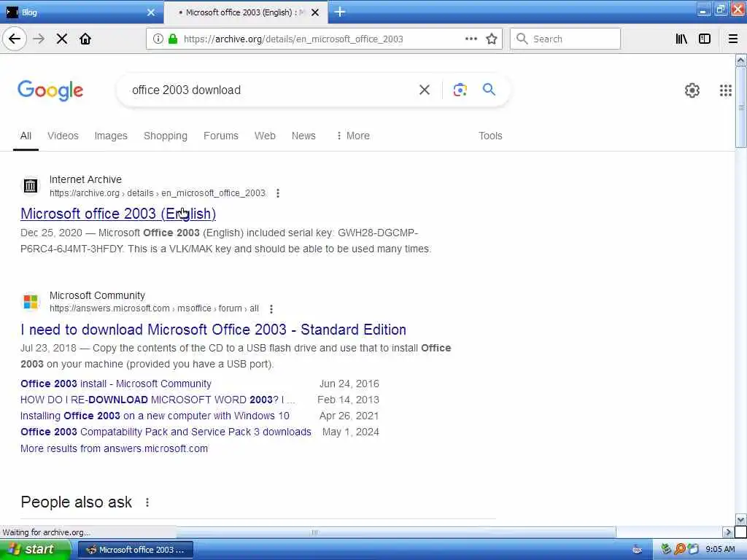Click the Forward navigation arrow

[x=39, y=39]
